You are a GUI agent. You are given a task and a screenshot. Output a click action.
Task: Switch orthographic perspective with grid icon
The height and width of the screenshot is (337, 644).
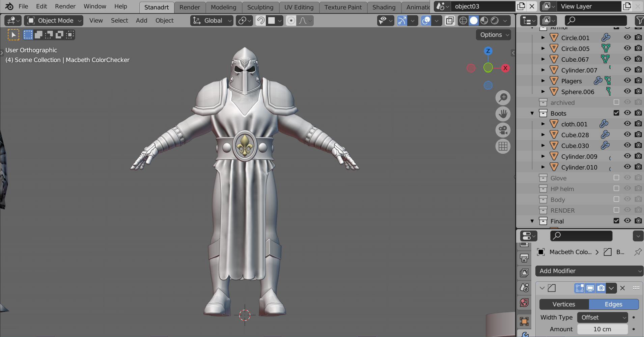503,146
